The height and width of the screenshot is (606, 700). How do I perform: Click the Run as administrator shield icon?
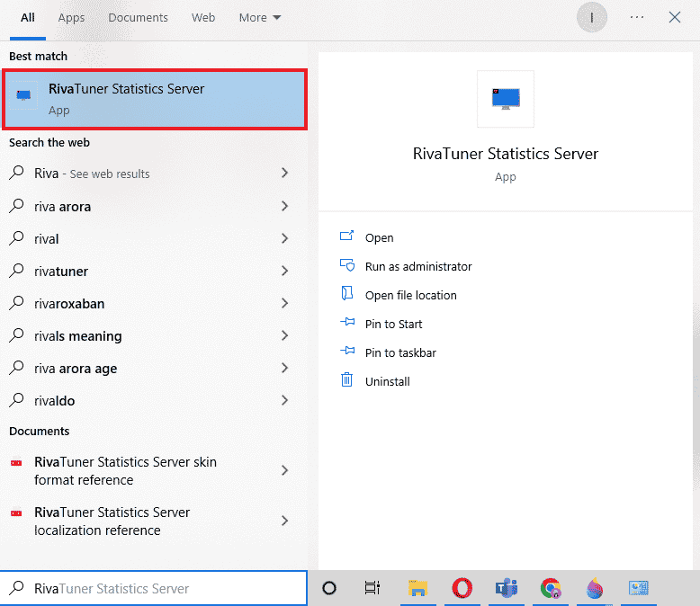347,265
